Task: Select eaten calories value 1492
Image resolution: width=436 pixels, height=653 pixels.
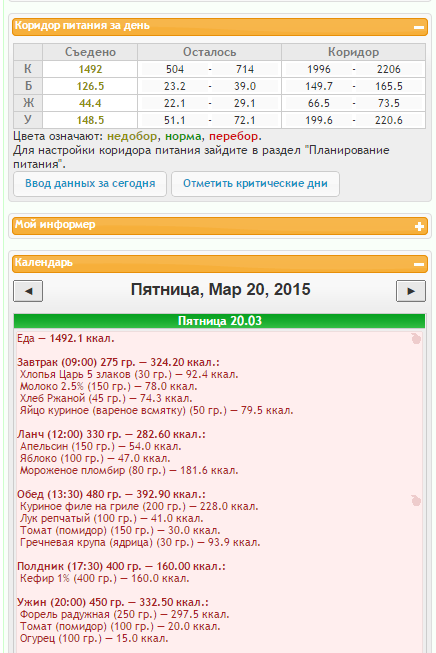Action: pos(90,69)
